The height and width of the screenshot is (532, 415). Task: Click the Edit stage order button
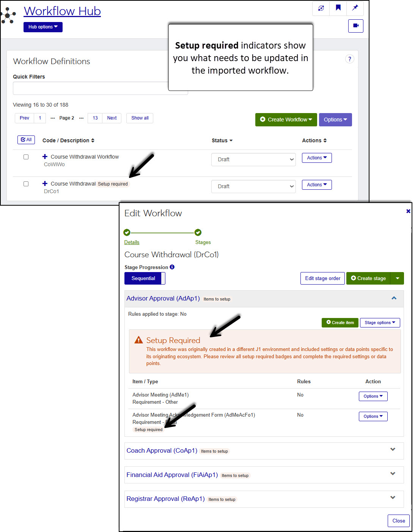322,279
